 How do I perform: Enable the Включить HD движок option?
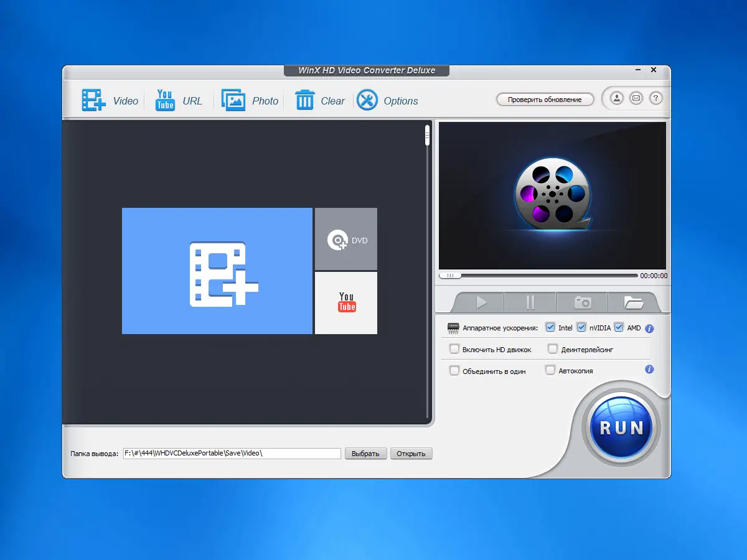pos(454,349)
